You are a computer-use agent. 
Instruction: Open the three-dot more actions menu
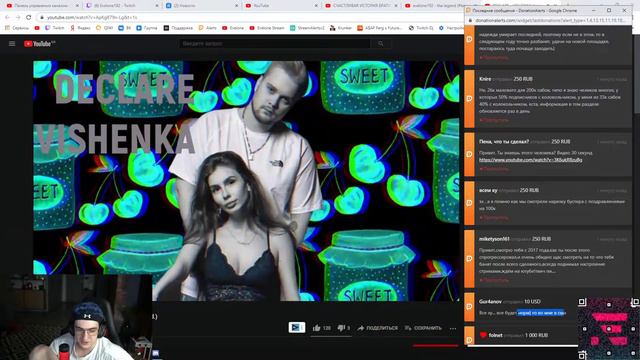[x=453, y=328]
